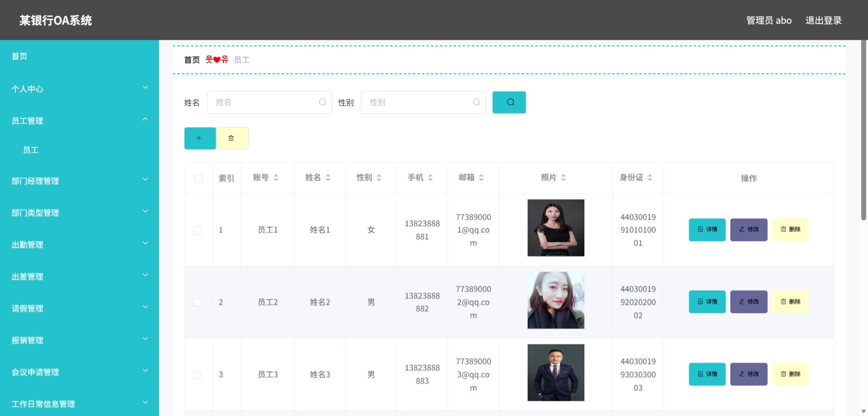Click 某银行OA系统 title in header
The width and height of the screenshot is (868, 416).
(56, 20)
